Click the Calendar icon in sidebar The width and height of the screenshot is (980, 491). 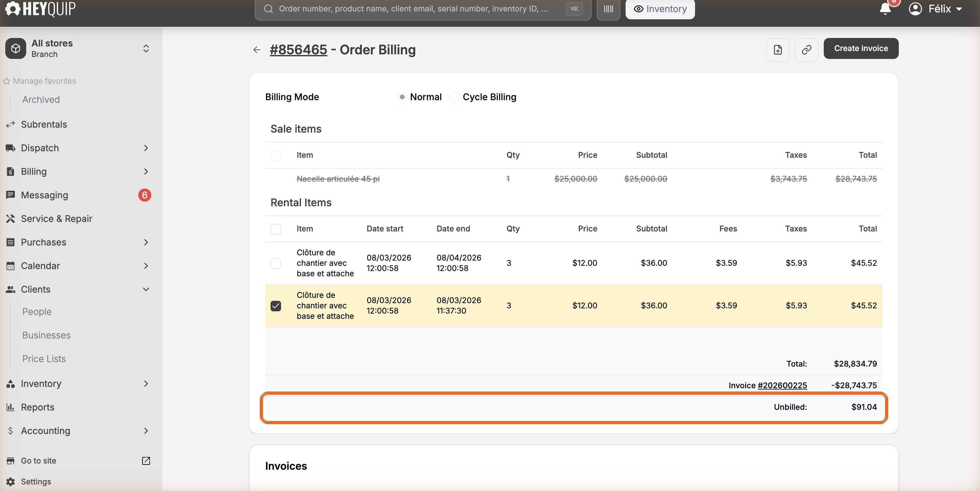(11, 266)
